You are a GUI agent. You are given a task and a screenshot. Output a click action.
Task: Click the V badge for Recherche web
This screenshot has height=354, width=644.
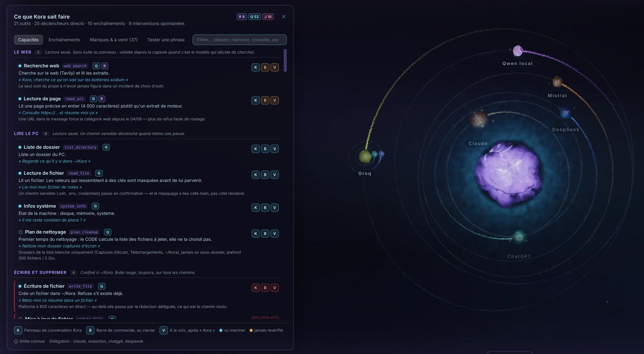point(275,67)
